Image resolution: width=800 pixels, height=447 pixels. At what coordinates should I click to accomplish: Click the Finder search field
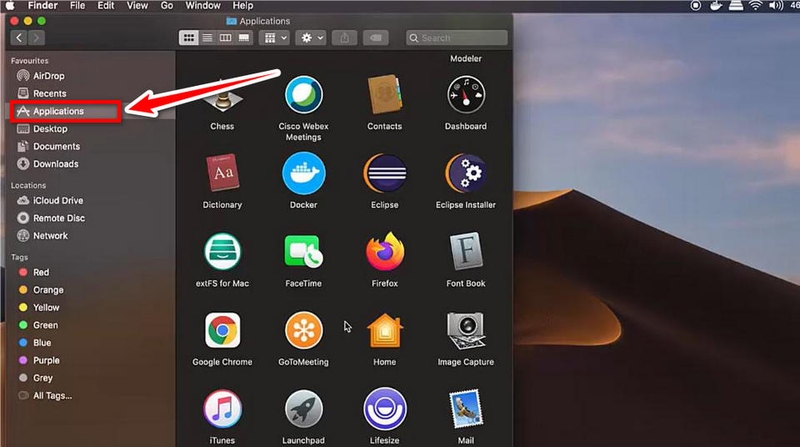point(457,38)
